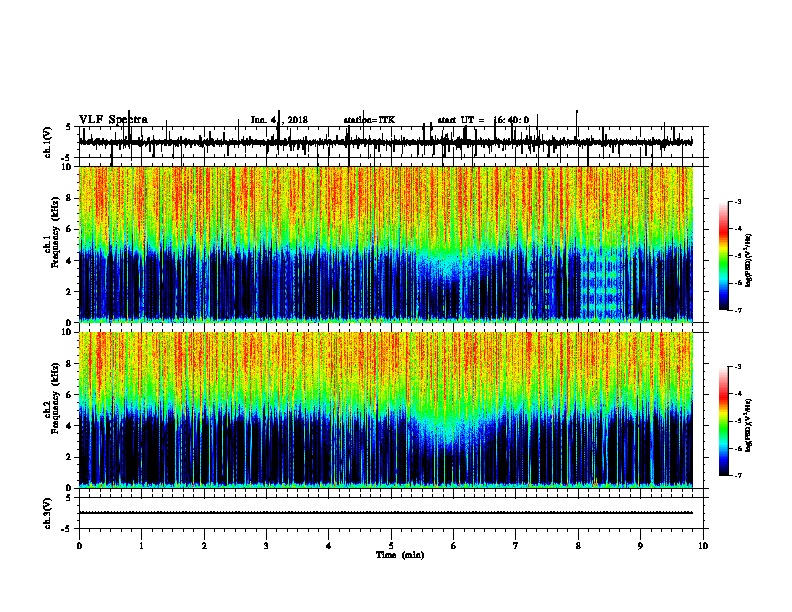792x612 pixels.
Task: Click the ch.1 colorbar log(PSD) unit label
Action: click(749, 260)
